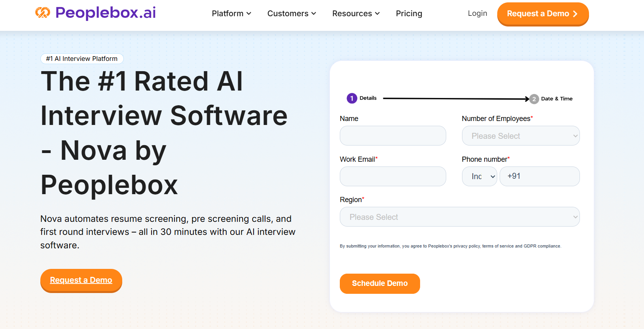Click the Login link
644x329 pixels.
point(477,13)
